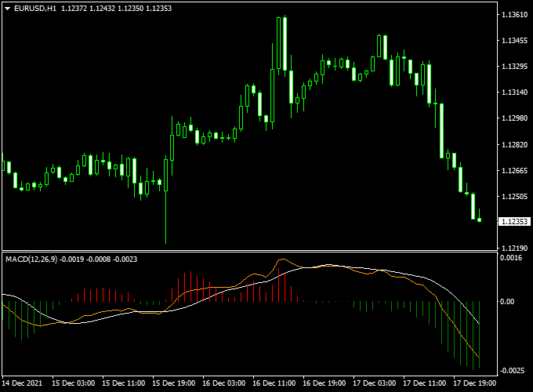Click price level 1.12665 on the scale
This screenshot has width=533, height=392.
coord(515,170)
